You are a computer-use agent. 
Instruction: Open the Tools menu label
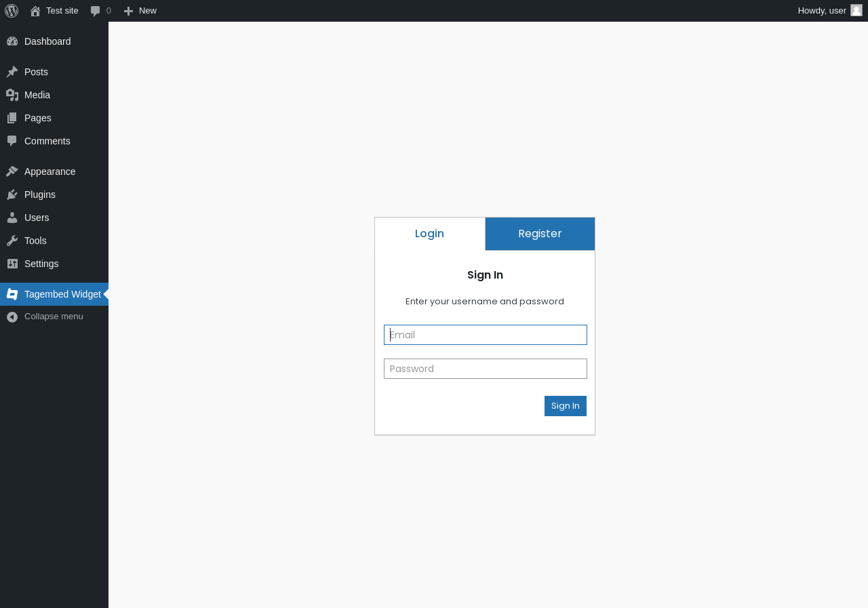(x=35, y=241)
